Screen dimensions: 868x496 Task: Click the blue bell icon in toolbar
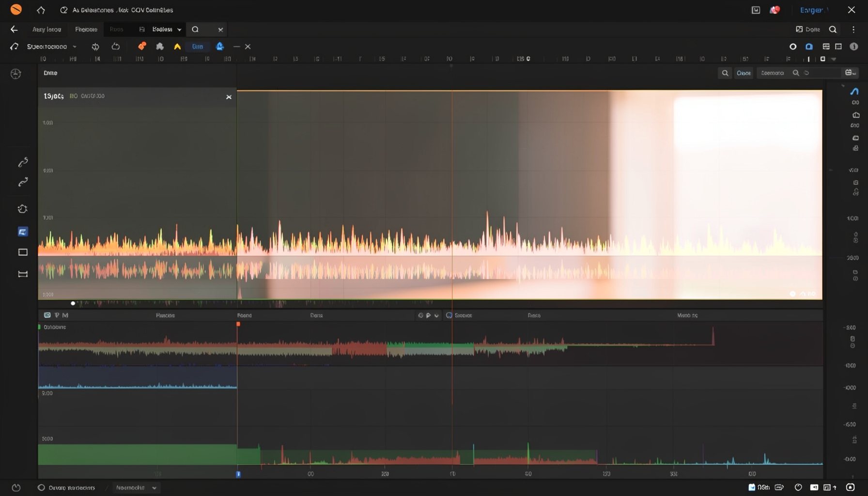[220, 46]
